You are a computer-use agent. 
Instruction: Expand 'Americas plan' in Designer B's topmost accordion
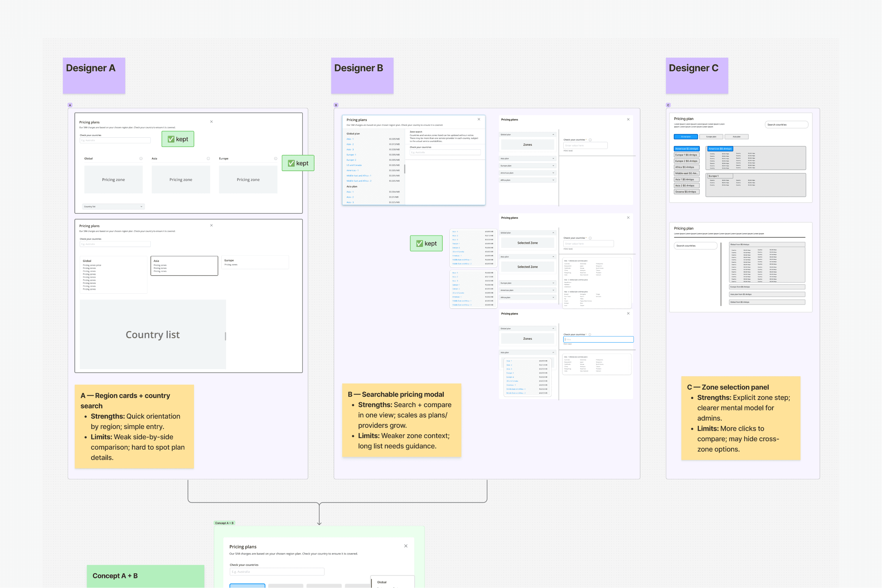tap(527, 173)
